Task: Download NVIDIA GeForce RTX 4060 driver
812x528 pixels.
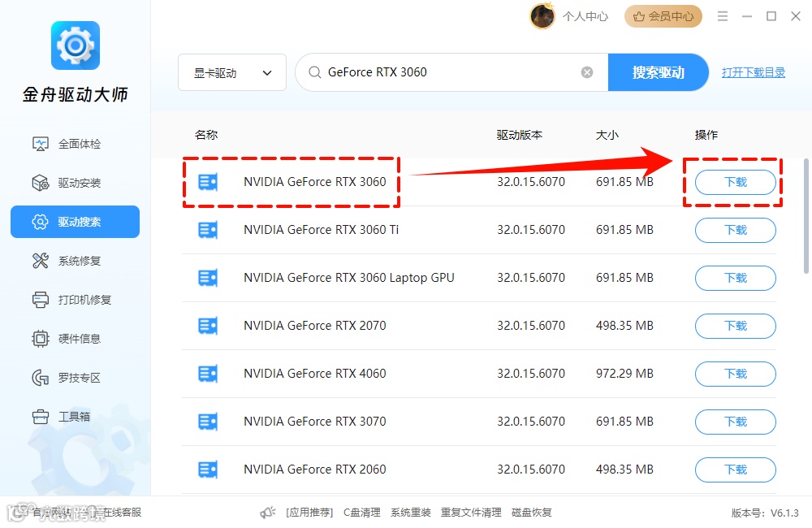Action: click(x=736, y=374)
